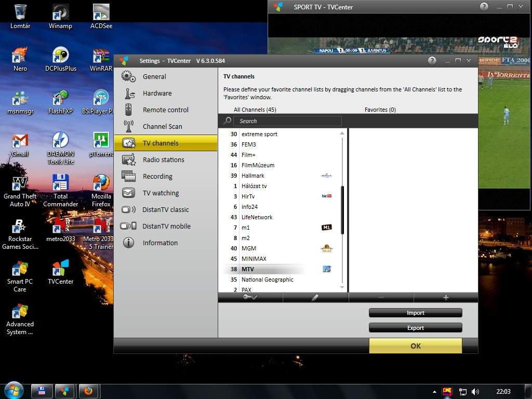Click scroll down arrow of channel list

pos(342,287)
